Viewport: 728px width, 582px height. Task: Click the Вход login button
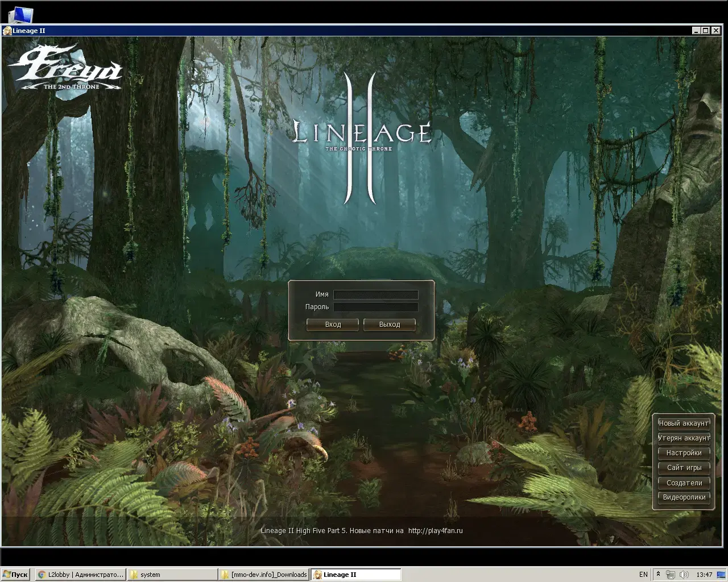[333, 325]
